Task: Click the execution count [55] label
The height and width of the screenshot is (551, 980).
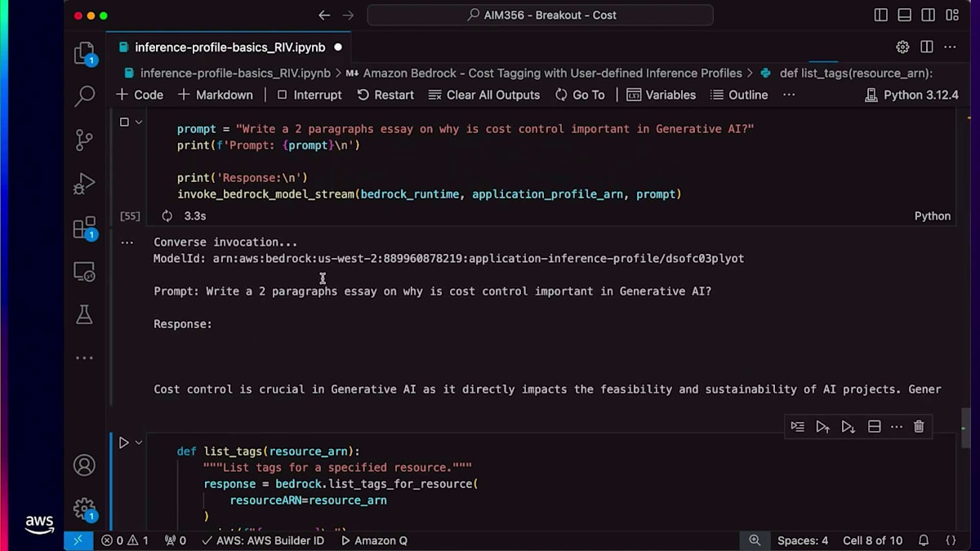Action: pos(130,216)
